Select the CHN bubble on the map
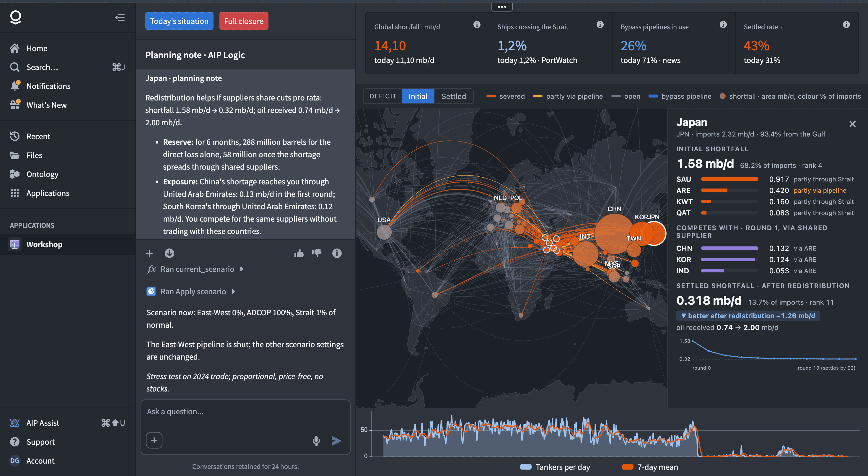 pos(614,234)
